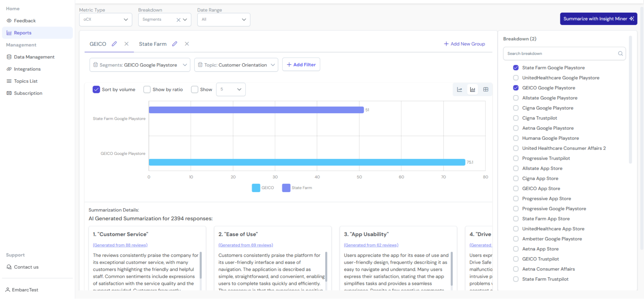Screen dimensions: 644x302
Task: Open the Date Range dropdown
Action: pyautogui.click(x=224, y=19)
